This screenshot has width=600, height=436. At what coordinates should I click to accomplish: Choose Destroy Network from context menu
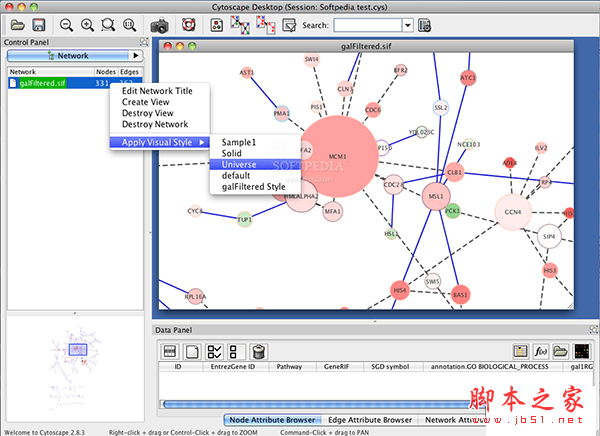[x=155, y=124]
